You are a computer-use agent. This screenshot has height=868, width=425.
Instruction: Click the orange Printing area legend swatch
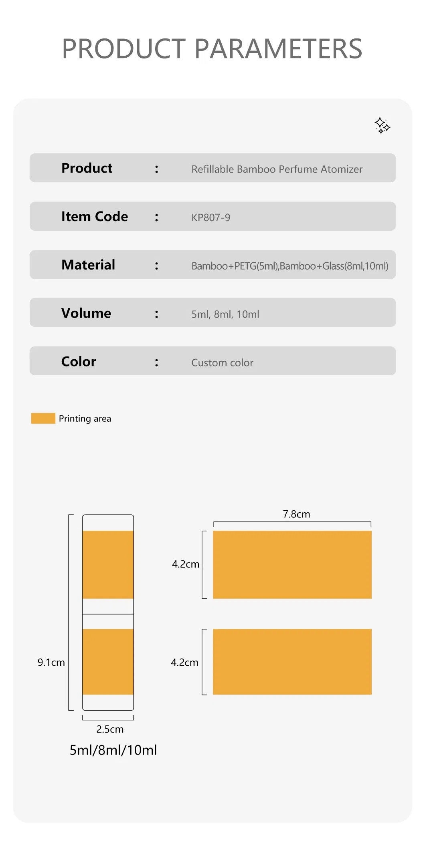pyautogui.click(x=43, y=418)
